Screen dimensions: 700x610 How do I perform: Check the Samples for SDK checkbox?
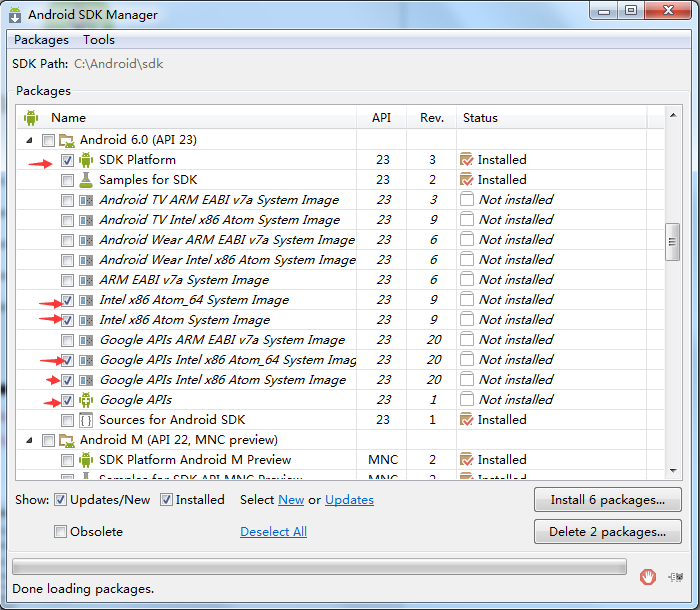point(67,180)
